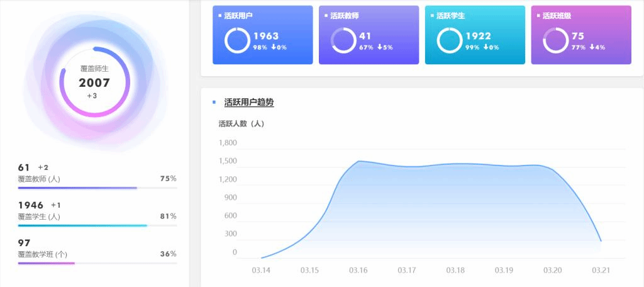This screenshot has width=644, height=287.
Task: Click the 2007 total in 覆盖师生 ring
Action: pyautogui.click(x=94, y=82)
